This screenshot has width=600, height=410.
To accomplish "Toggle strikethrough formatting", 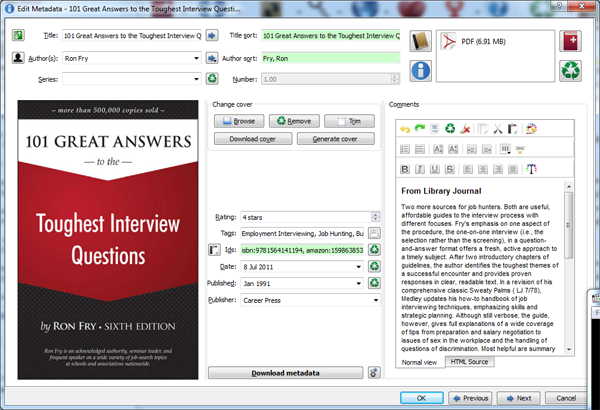I will click(x=450, y=169).
